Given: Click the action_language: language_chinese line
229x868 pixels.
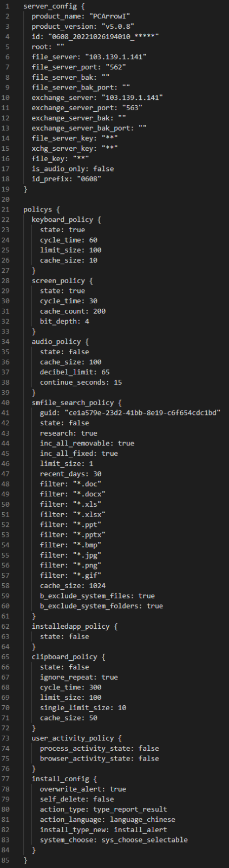Looking at the screenshot, I should pos(107,820).
